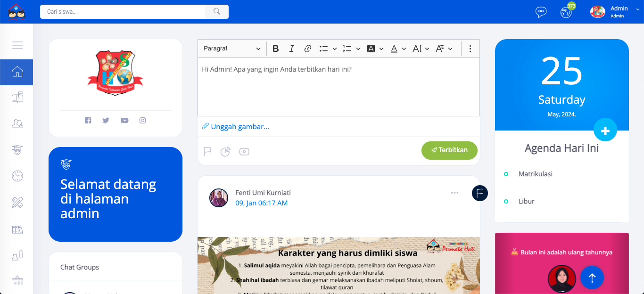Open the globe notifications icon with badge
This screenshot has width=644, height=294.
click(x=566, y=12)
